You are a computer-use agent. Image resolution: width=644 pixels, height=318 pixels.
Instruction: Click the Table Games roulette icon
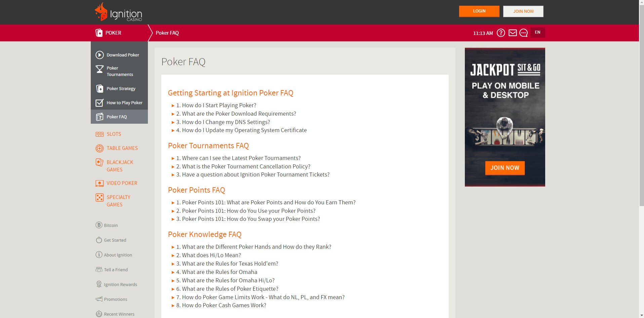[99, 148]
